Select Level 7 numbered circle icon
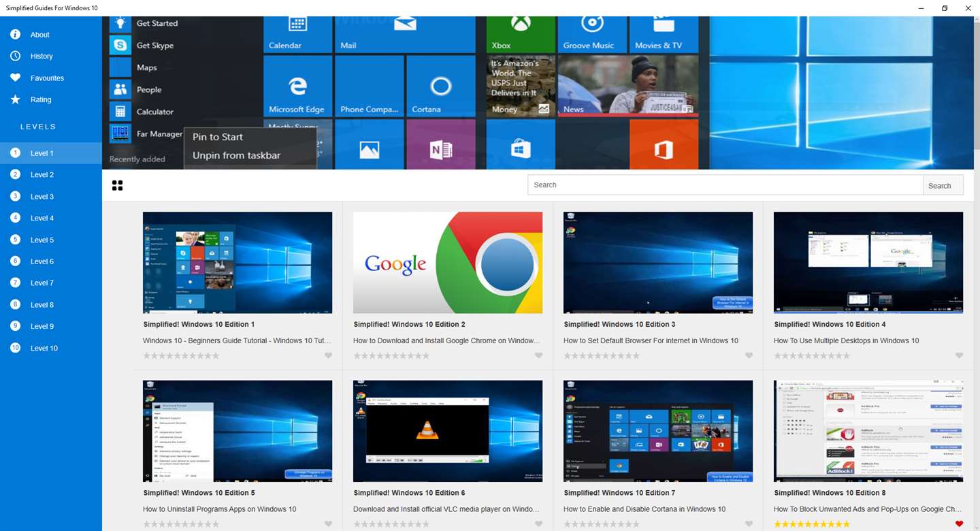 click(x=15, y=283)
